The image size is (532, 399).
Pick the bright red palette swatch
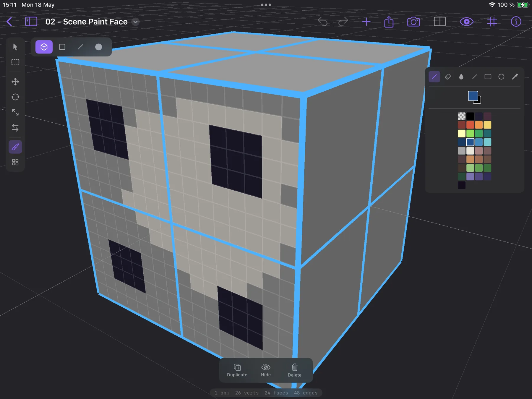click(x=470, y=125)
